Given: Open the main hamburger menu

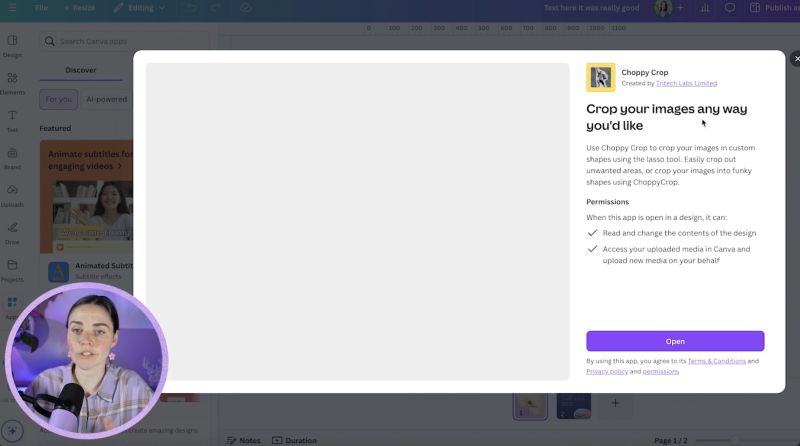Looking at the screenshot, I should [x=11, y=8].
